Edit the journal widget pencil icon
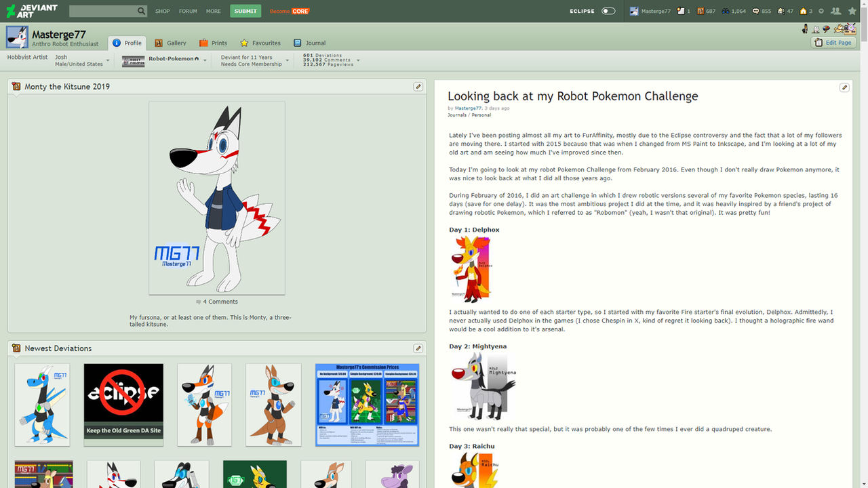The height and width of the screenshot is (488, 868). click(844, 87)
